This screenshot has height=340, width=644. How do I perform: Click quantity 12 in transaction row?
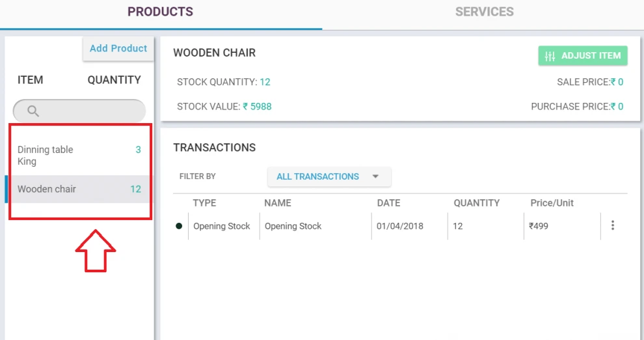pyautogui.click(x=457, y=226)
